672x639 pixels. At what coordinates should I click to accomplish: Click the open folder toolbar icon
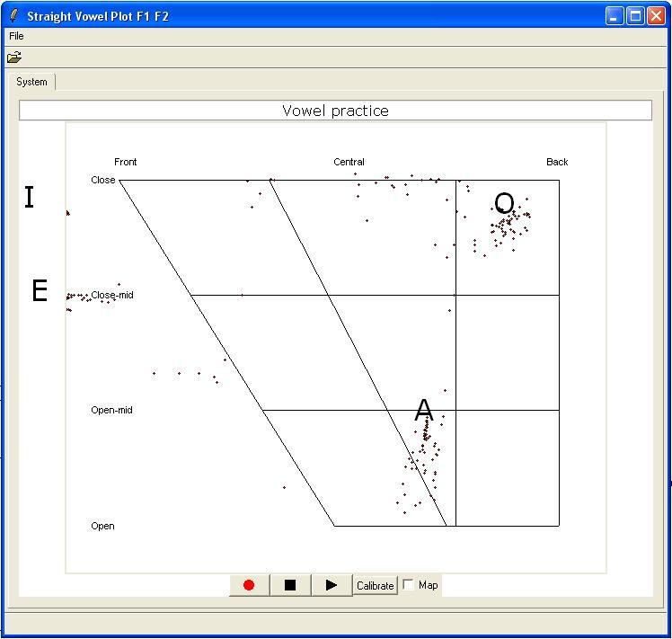(14, 58)
